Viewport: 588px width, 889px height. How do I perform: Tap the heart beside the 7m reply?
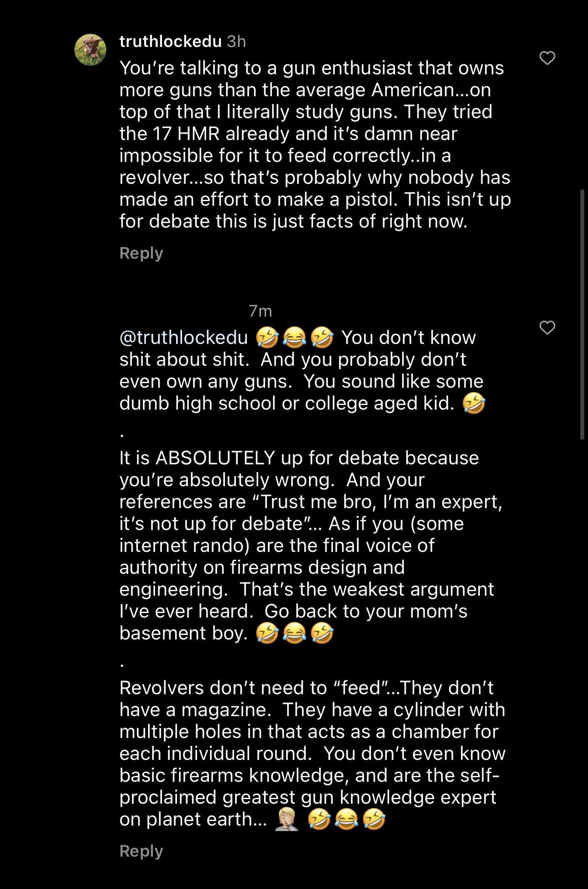[x=547, y=328]
